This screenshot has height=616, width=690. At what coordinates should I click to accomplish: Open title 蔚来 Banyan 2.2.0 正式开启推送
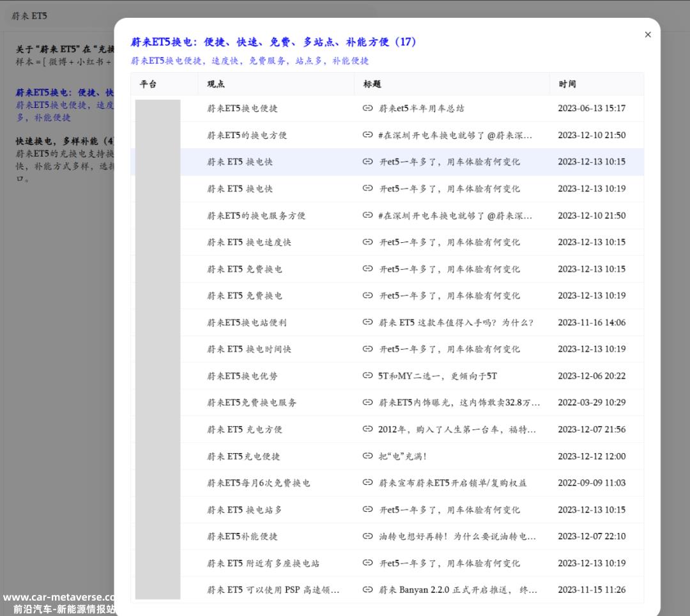[x=457, y=590]
